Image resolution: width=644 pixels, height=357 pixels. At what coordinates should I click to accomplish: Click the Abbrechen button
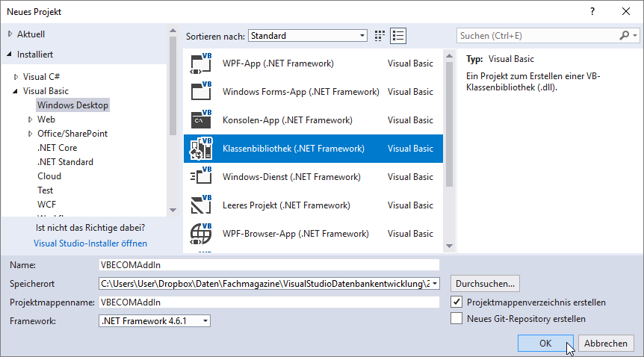(606, 343)
